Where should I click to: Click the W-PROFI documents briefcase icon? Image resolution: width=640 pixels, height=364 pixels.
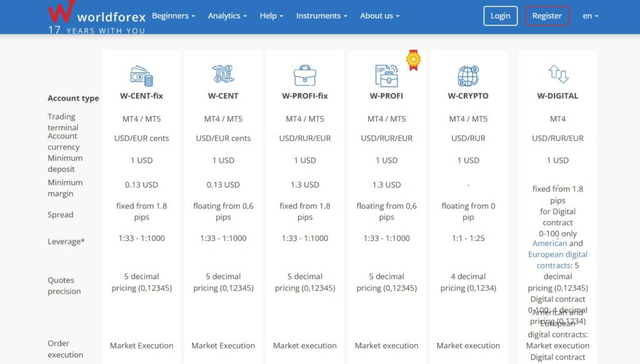[x=386, y=76]
